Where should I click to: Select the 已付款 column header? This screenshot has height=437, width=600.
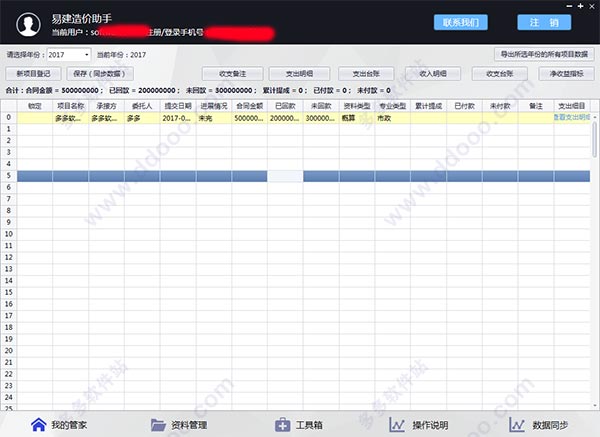[x=464, y=106]
